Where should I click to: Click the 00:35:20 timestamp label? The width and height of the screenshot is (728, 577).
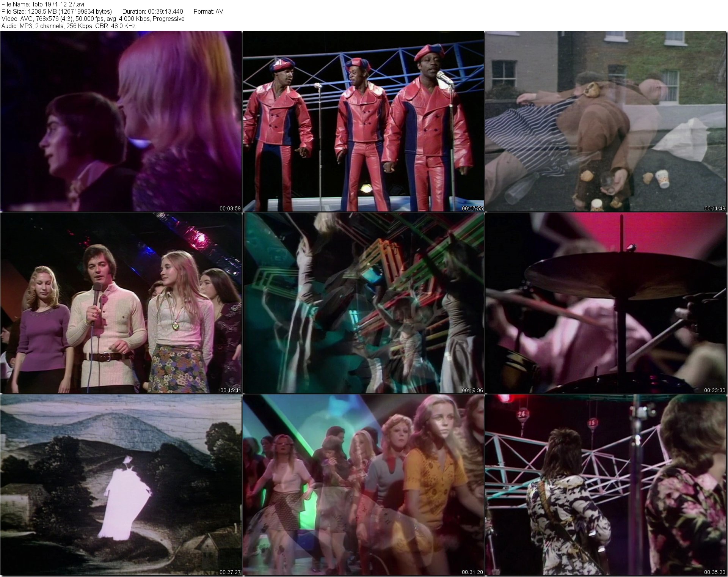[714, 572]
